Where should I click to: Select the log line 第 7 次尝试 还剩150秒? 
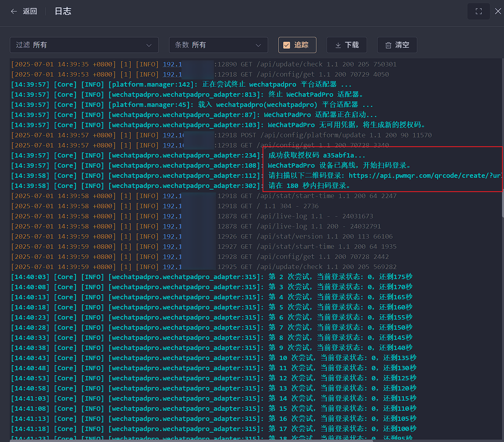(x=211, y=328)
